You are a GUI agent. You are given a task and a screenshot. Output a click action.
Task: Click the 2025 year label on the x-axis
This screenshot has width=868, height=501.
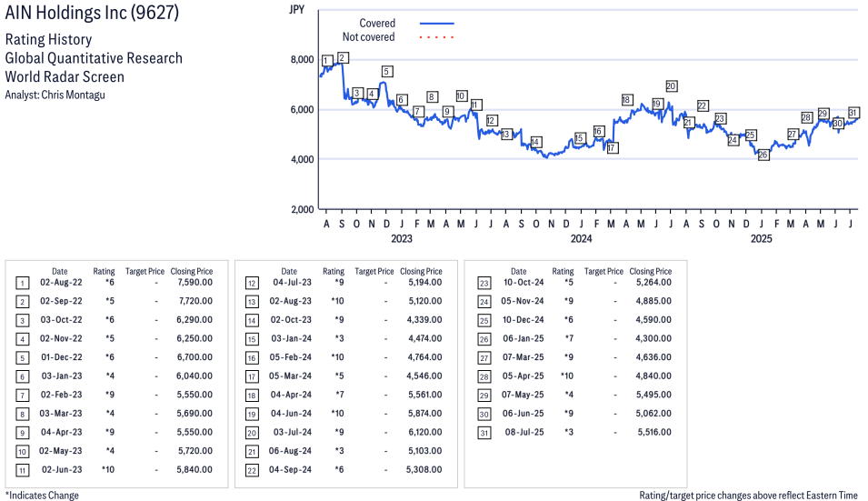tap(761, 238)
